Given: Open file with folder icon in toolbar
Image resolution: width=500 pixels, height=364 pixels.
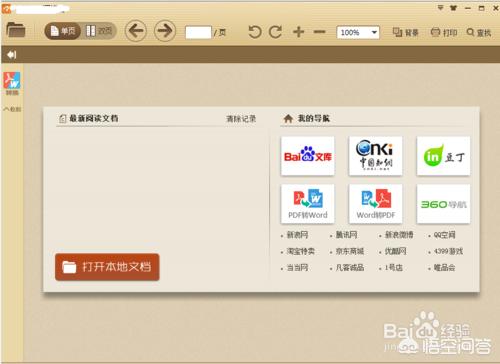Looking at the screenshot, I should tap(16, 30).
